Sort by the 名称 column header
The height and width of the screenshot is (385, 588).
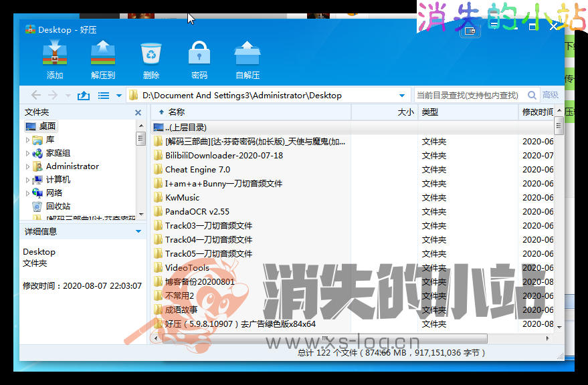point(176,112)
